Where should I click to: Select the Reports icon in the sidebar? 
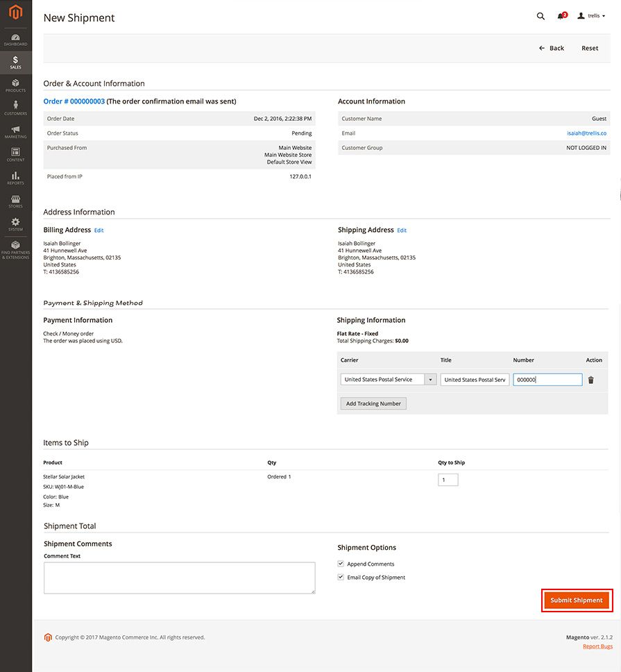pos(15,177)
